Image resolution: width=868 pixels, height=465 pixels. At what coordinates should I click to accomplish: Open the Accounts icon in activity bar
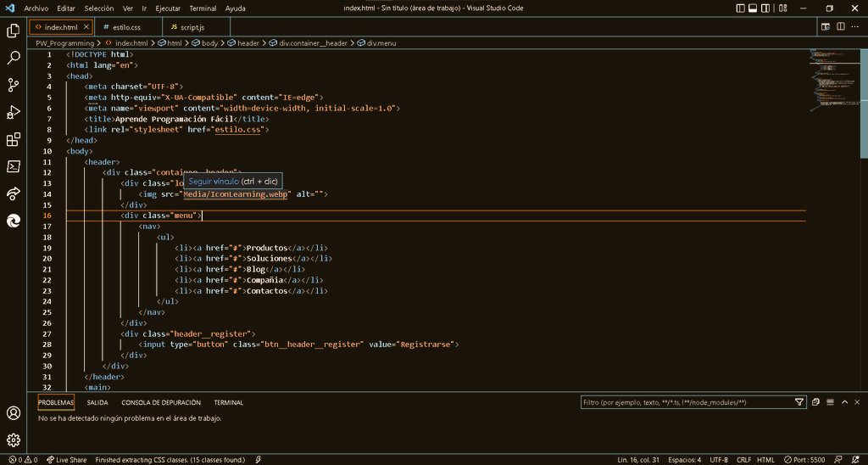14,413
